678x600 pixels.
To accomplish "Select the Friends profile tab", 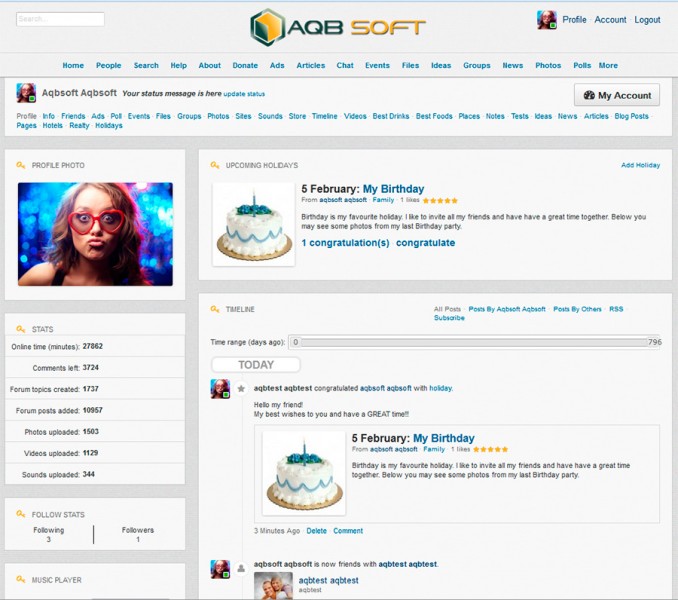I will pyautogui.click(x=73, y=116).
